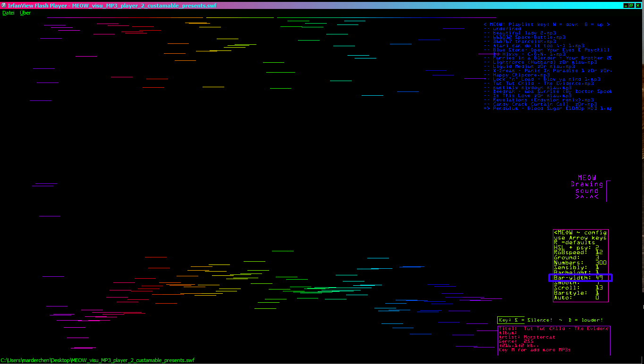Select 'Blue Stone - Open Your Eyes' track

547,50
